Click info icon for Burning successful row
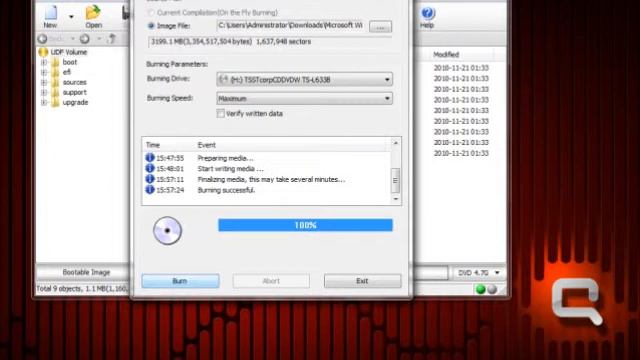The width and height of the screenshot is (640, 360). point(150,189)
